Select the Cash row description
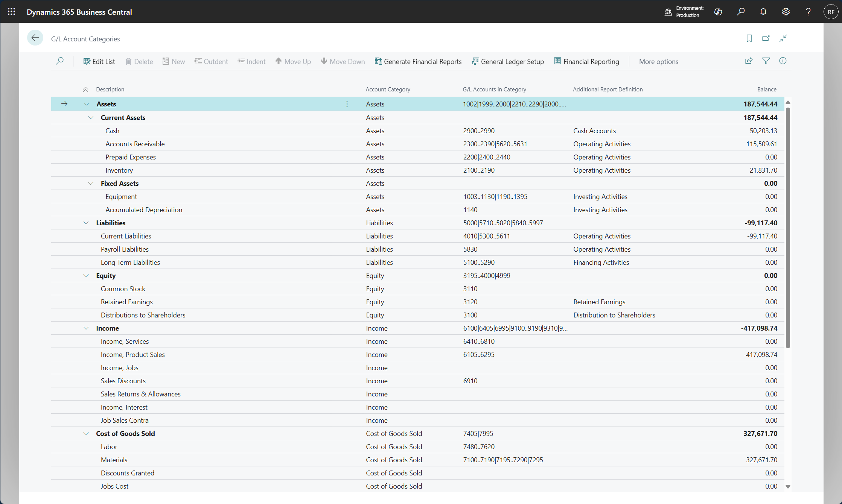 (x=112, y=131)
